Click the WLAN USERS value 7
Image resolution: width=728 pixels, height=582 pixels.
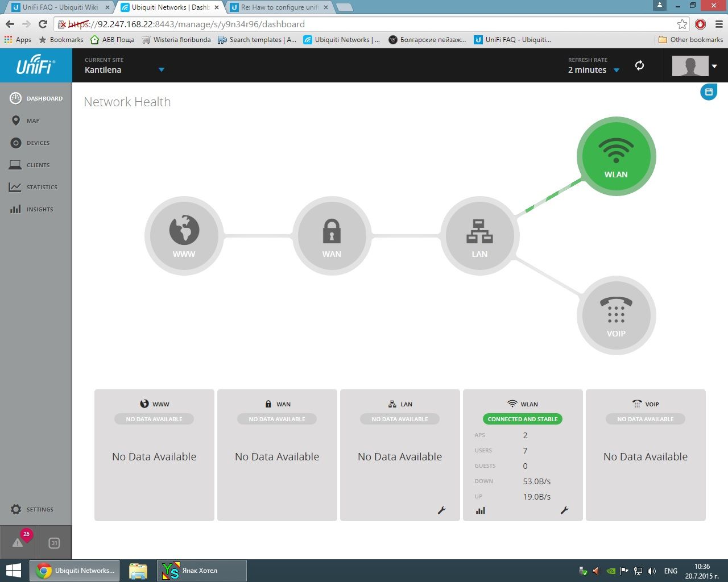click(x=525, y=451)
